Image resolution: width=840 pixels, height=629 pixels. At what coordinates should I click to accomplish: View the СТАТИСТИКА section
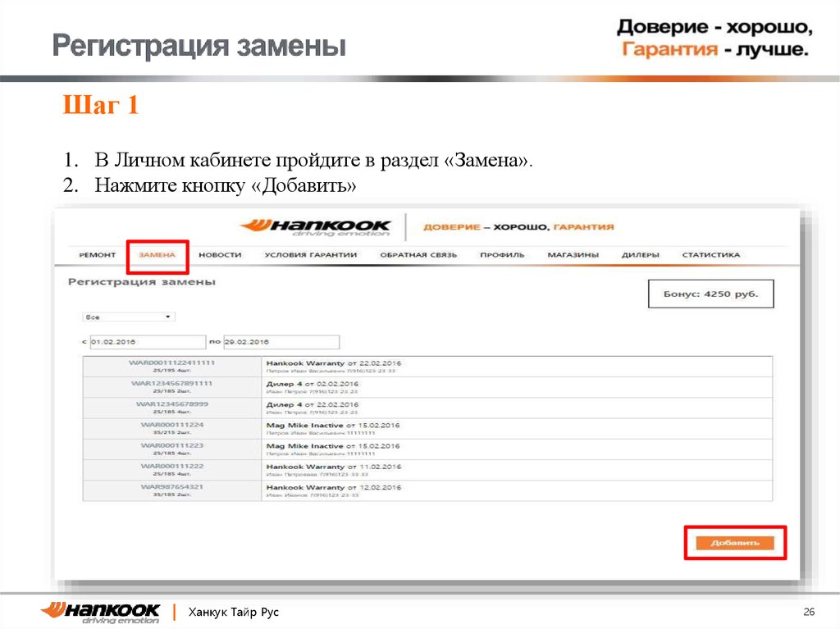[x=713, y=256]
